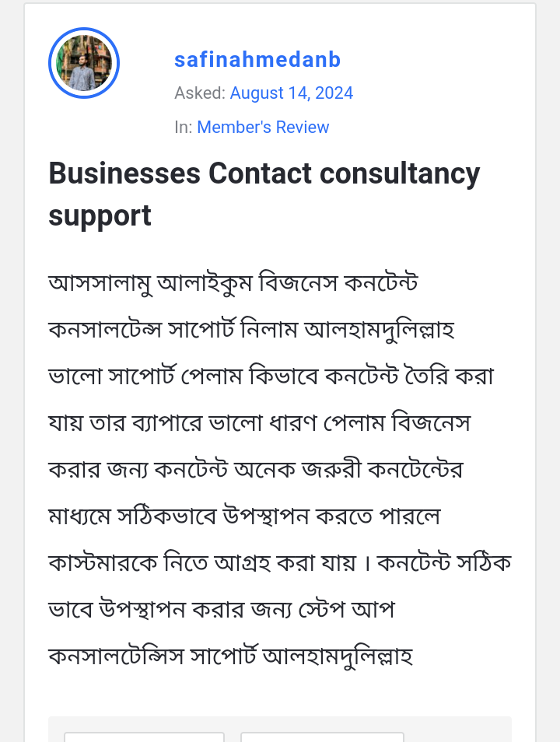Click the "In:" label before the category
560x742 pixels.
184,128
